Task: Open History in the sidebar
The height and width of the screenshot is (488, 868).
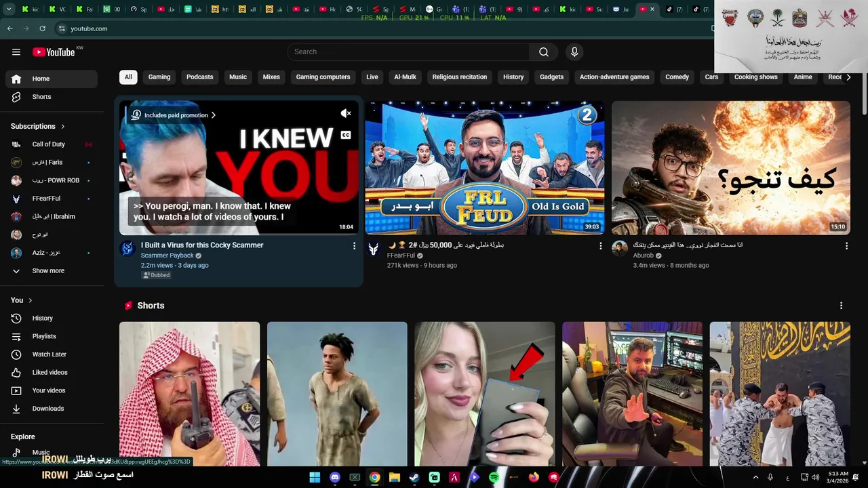Action: click(52, 318)
